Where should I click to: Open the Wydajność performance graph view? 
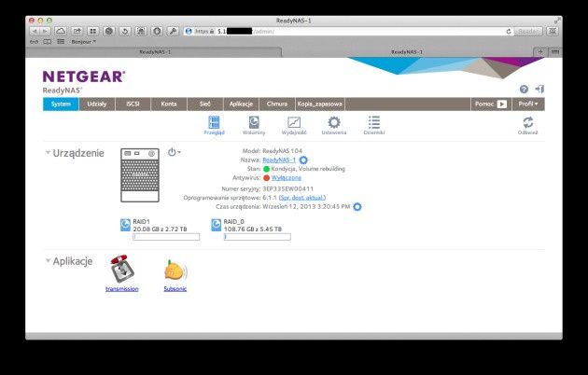point(294,125)
